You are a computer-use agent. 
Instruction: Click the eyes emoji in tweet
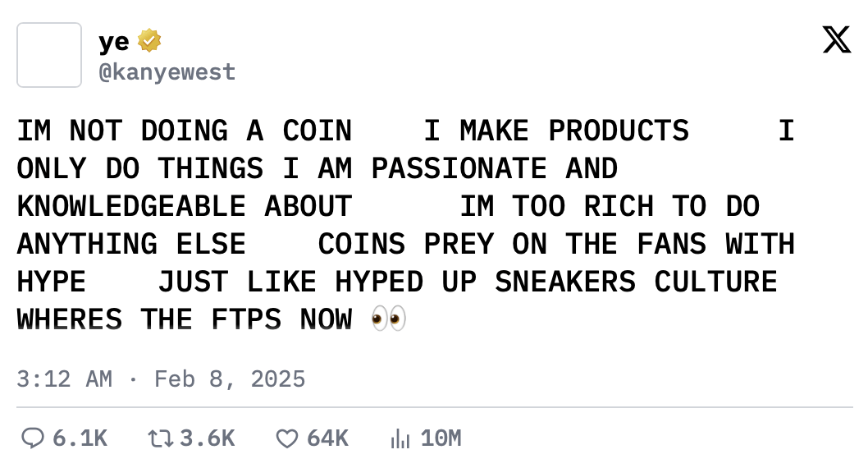[389, 319]
